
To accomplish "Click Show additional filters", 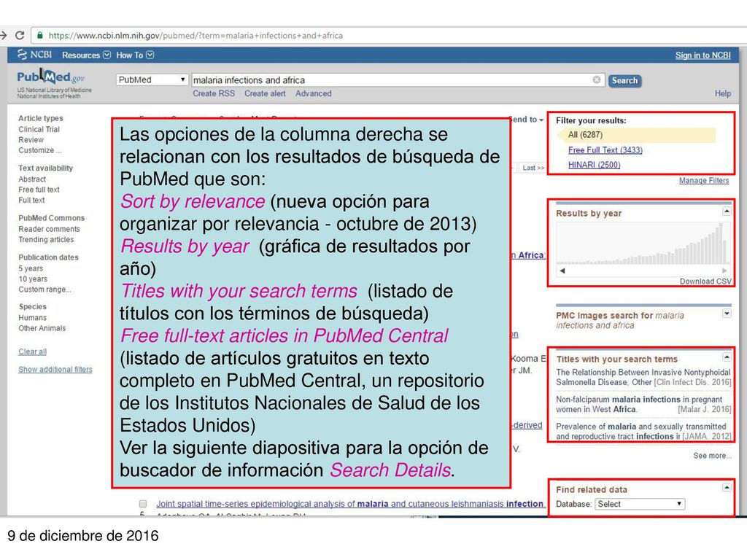I will 55,370.
